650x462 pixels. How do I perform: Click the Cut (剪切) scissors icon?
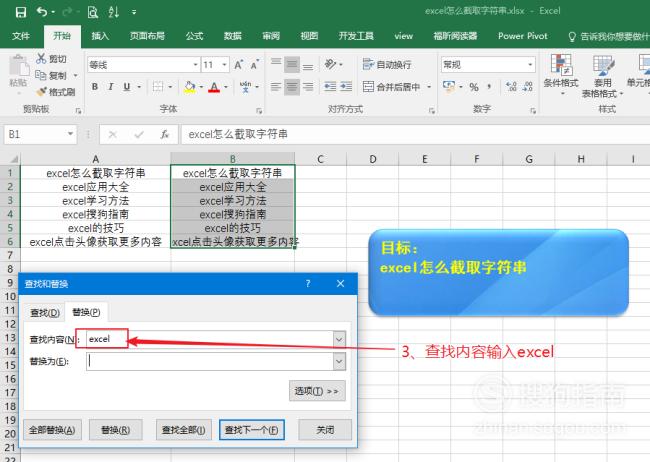(x=41, y=59)
